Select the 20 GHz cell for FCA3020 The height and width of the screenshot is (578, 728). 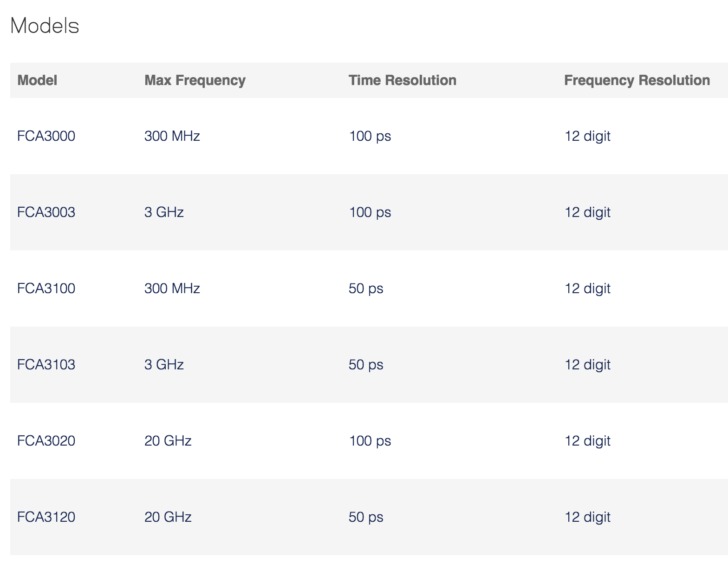coord(168,441)
